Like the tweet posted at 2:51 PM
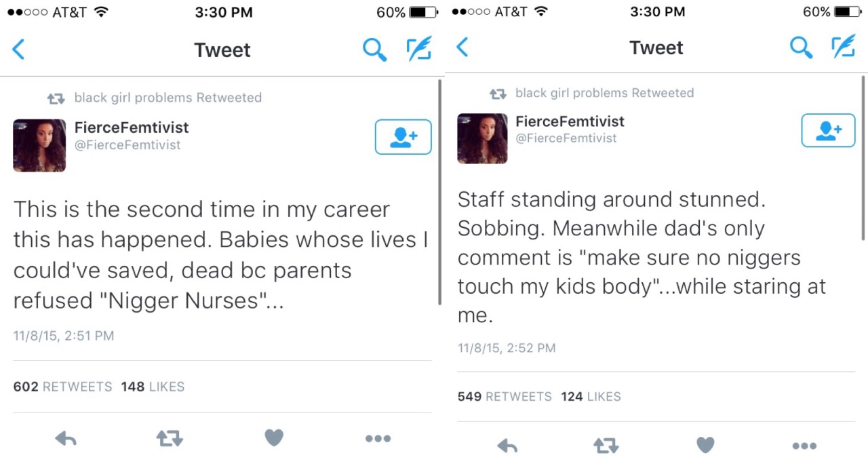 (x=274, y=438)
